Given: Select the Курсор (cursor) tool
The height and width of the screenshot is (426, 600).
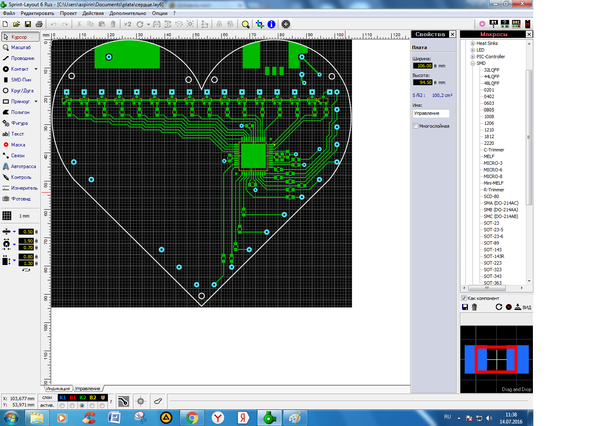Looking at the screenshot, I should (19, 36).
